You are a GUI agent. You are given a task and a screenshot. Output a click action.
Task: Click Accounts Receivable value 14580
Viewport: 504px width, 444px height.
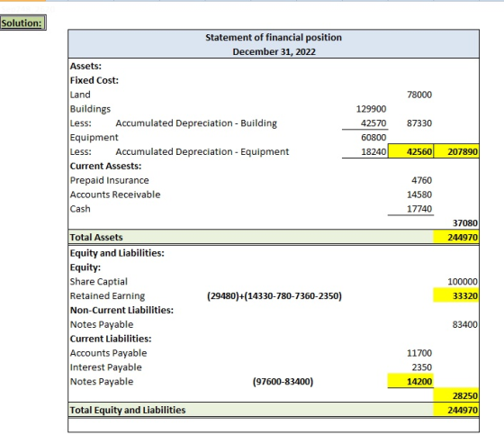419,195
